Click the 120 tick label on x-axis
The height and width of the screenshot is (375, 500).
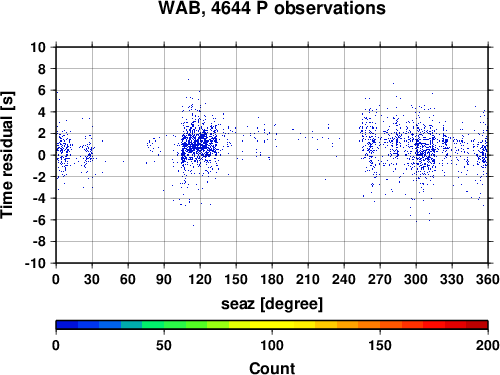pos(200,279)
